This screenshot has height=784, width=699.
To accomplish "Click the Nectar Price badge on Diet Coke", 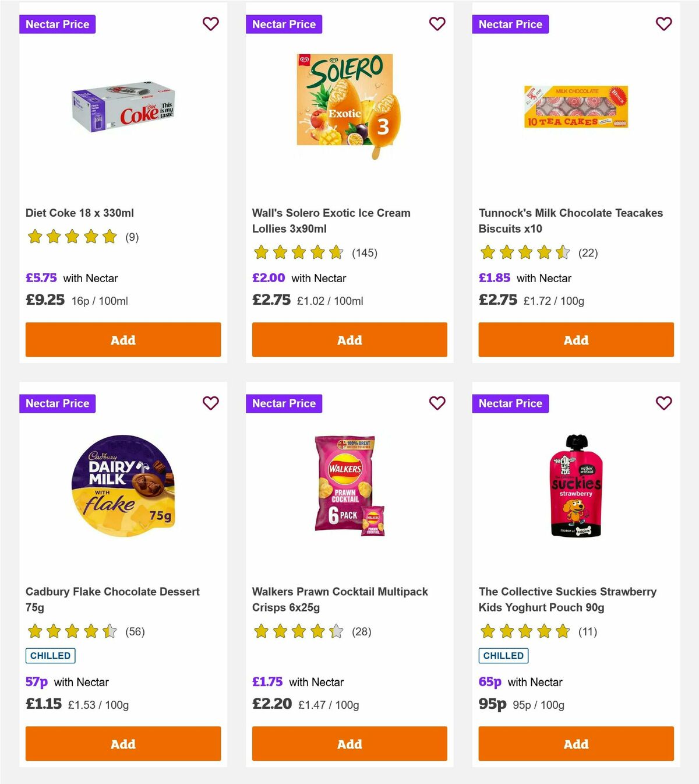I will (57, 24).
